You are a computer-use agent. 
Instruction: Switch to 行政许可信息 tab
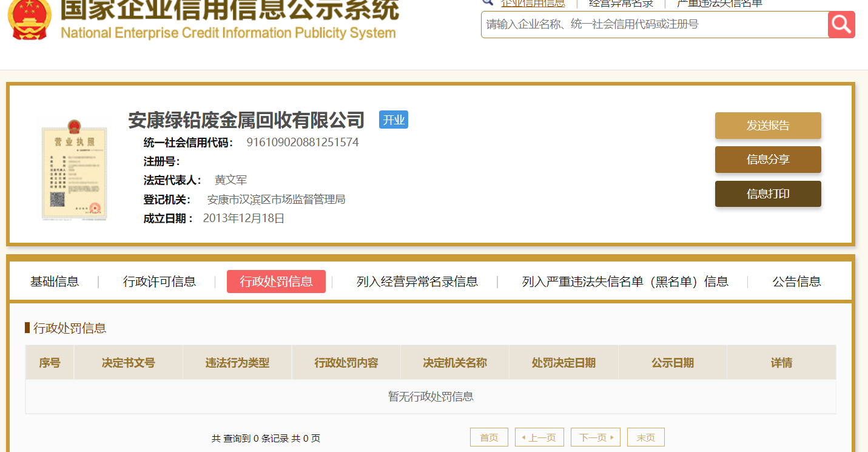click(160, 282)
